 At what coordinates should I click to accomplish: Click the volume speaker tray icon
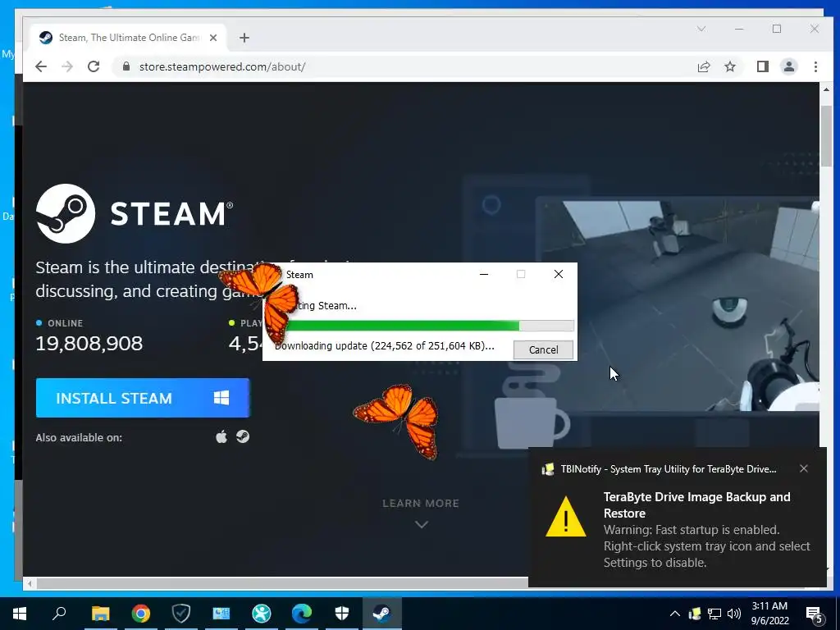(734, 614)
